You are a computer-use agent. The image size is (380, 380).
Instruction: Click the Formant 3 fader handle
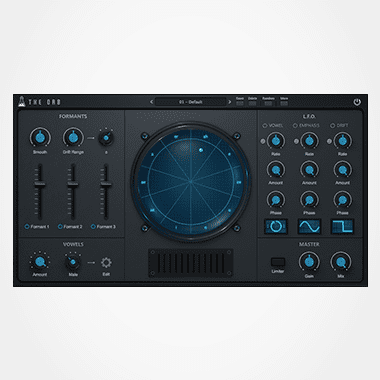[x=106, y=183]
